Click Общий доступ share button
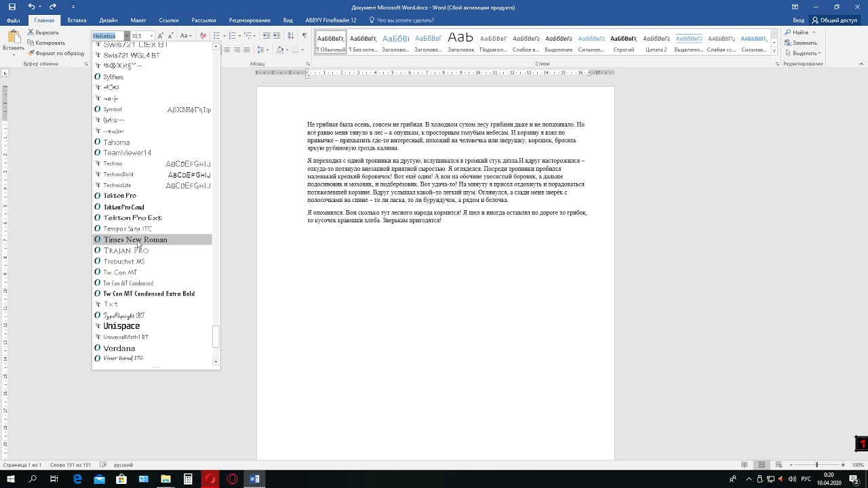The width and height of the screenshot is (868, 488). point(835,20)
